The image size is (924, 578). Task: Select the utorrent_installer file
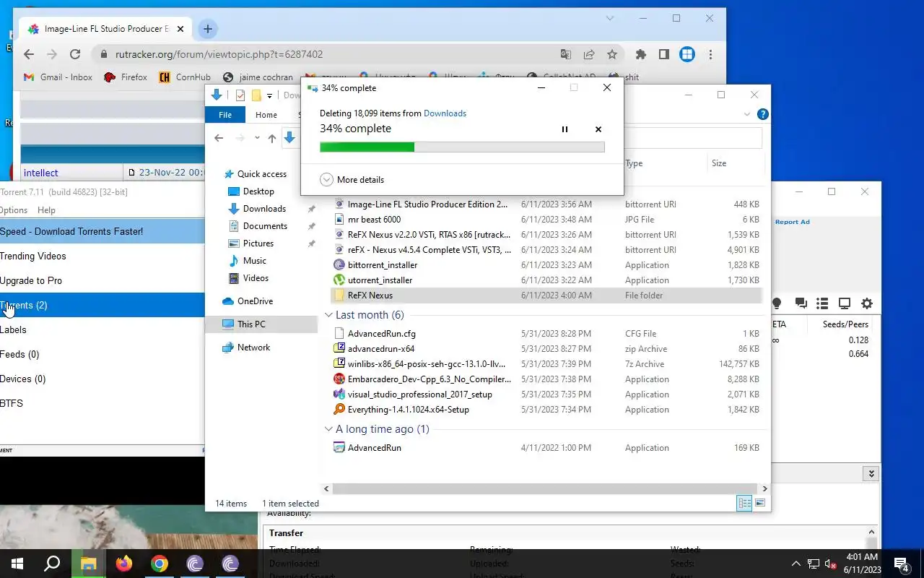click(x=546, y=280)
